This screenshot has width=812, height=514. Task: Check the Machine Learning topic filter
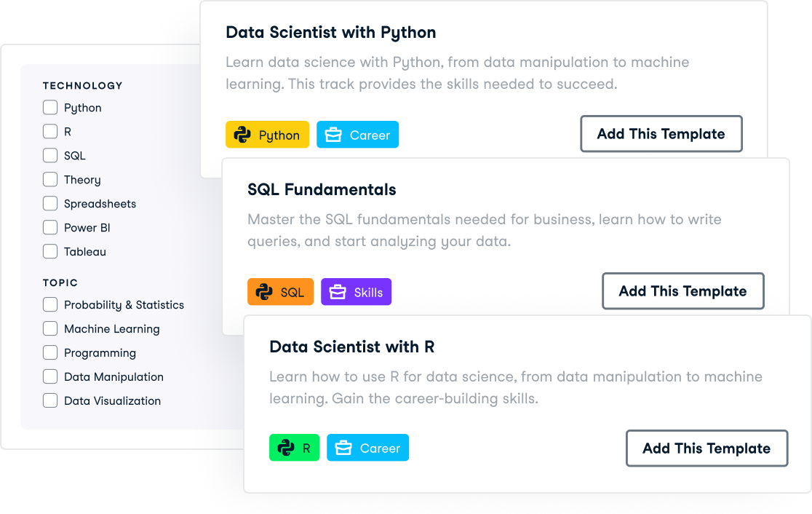(49, 328)
